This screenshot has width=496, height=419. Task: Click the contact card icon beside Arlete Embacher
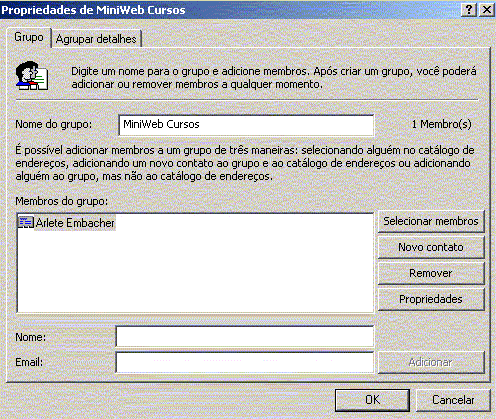25,222
